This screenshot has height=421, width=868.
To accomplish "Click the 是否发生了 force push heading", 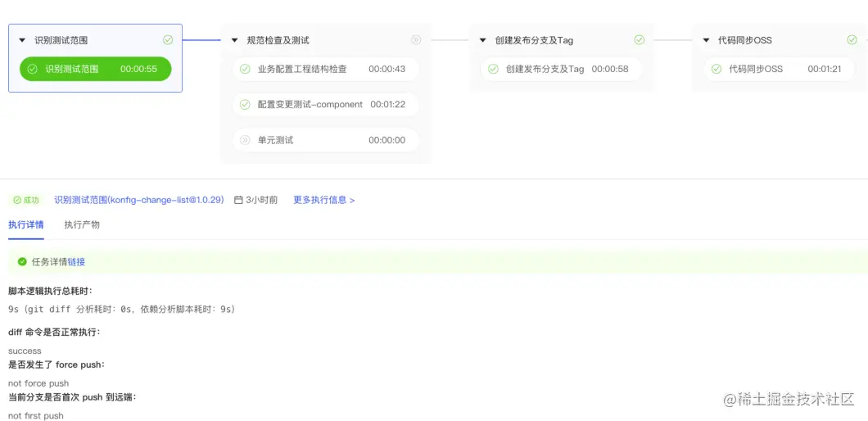I will click(x=57, y=365).
